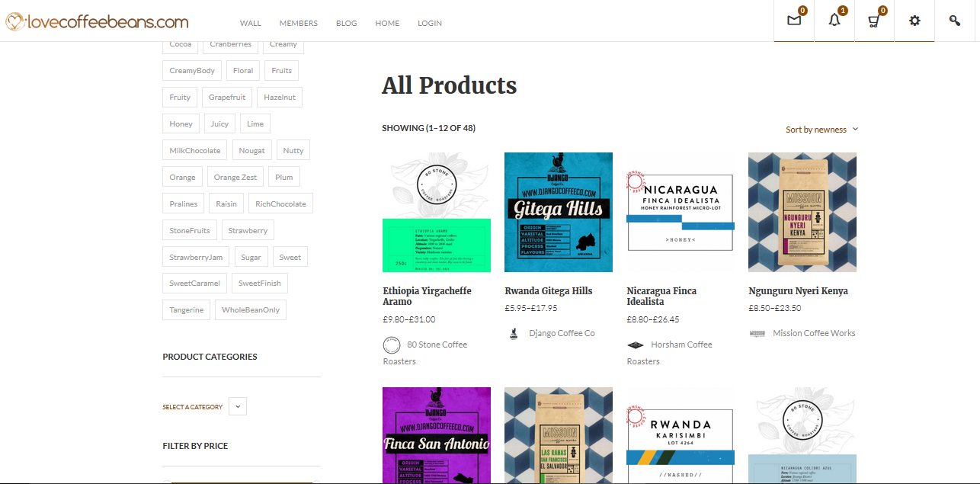Open the Nicaragua Finca Idealista product image
The image size is (980, 484).
[x=681, y=213]
